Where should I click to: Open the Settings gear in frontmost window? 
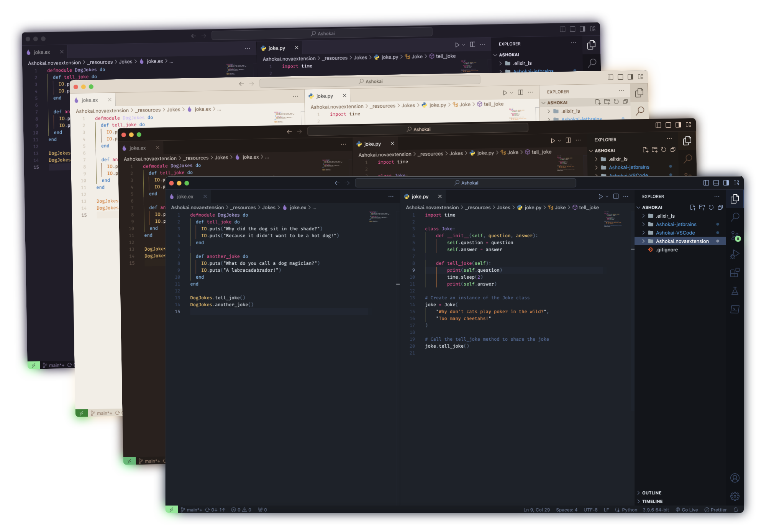pyautogui.click(x=735, y=496)
